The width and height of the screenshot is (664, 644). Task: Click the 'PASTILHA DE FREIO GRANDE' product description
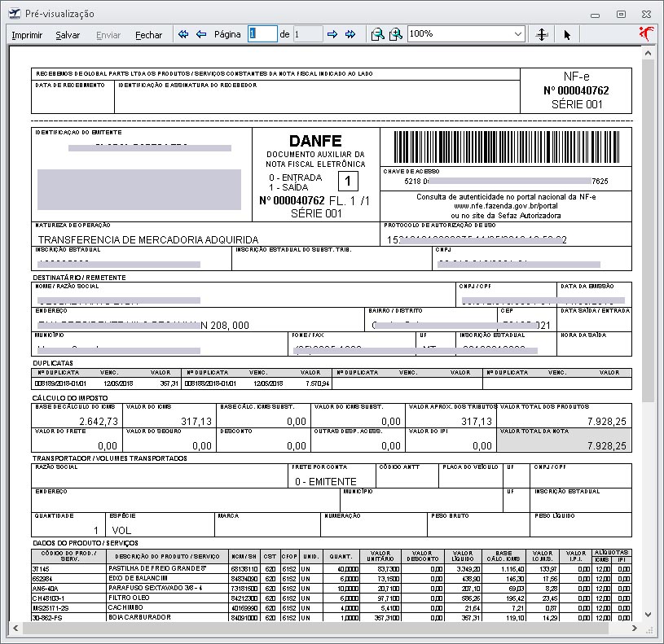click(157, 568)
